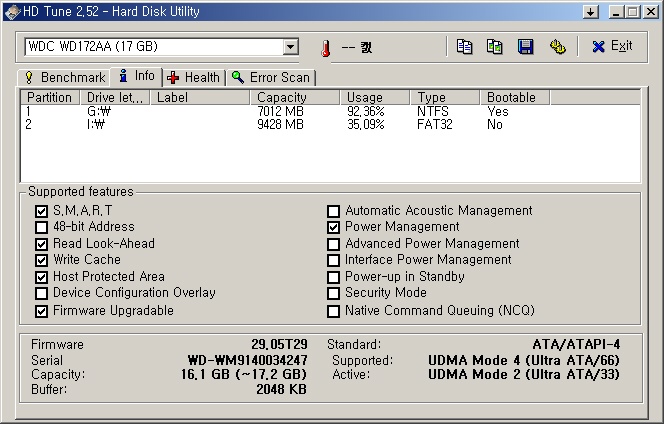The height and width of the screenshot is (424, 664).
Task: Select the Info tab
Action: coord(136,76)
